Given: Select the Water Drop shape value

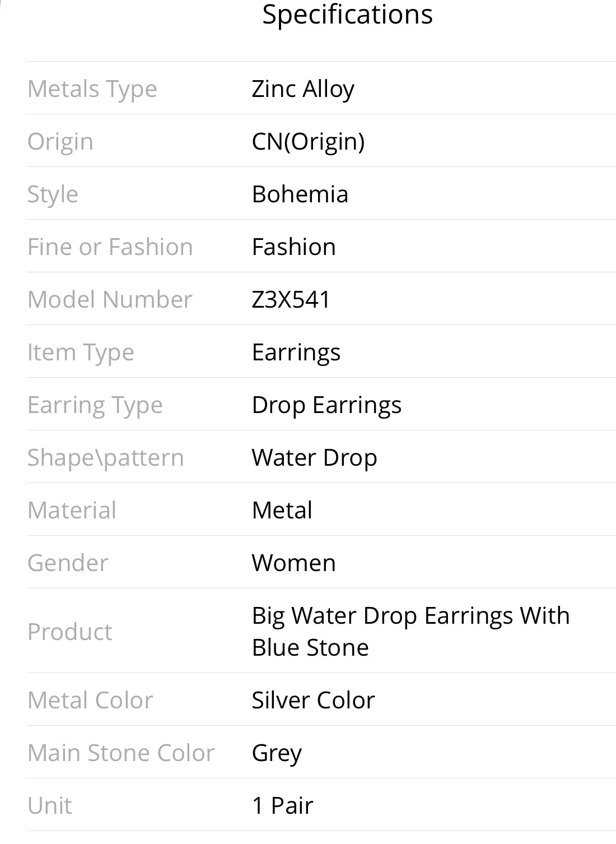Looking at the screenshot, I should click(x=314, y=458).
